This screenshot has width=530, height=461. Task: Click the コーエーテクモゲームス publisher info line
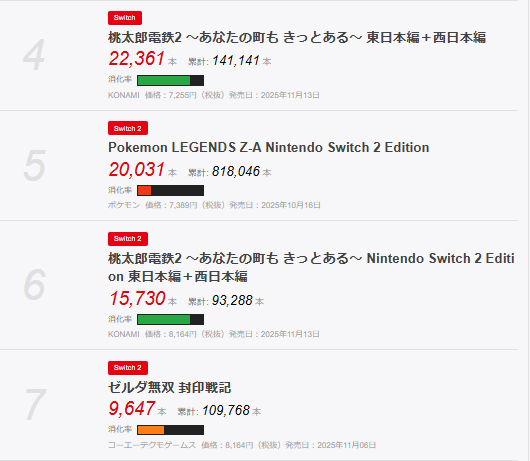pos(242,445)
